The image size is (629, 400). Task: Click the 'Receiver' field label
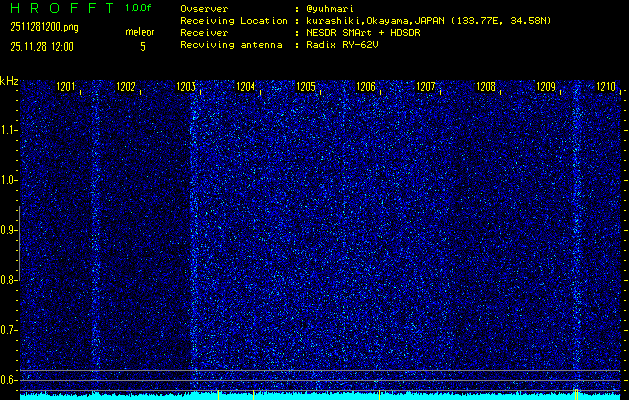click(x=204, y=33)
